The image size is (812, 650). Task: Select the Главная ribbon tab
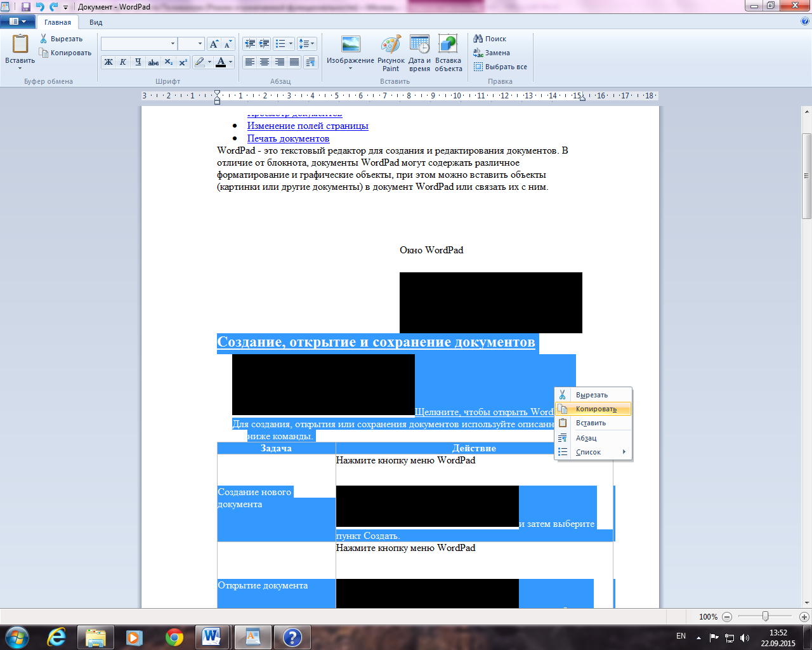(58, 22)
